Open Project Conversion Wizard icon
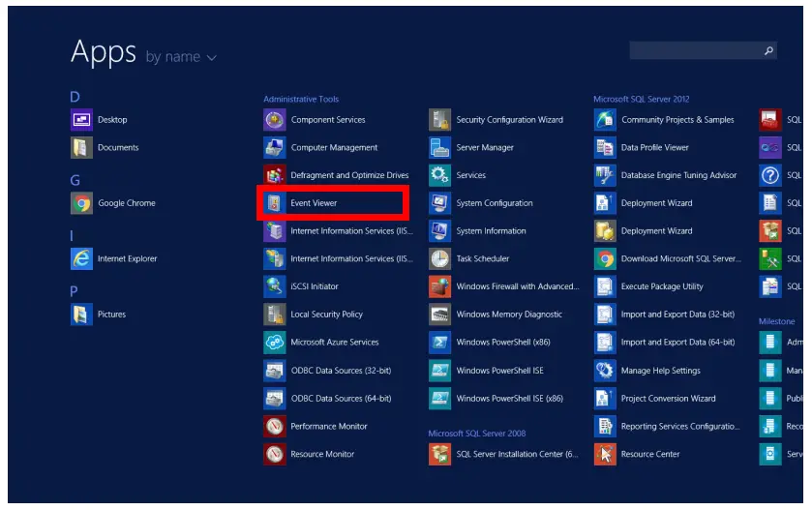Screen dimensions: 812x510 pyautogui.click(x=605, y=398)
